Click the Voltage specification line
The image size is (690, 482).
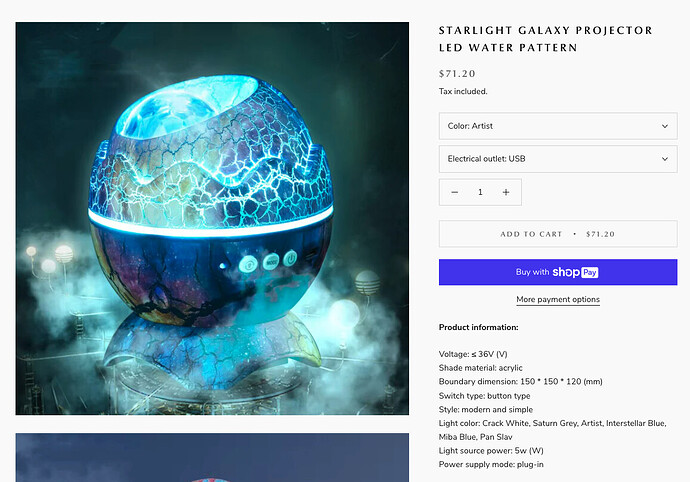[x=473, y=354]
